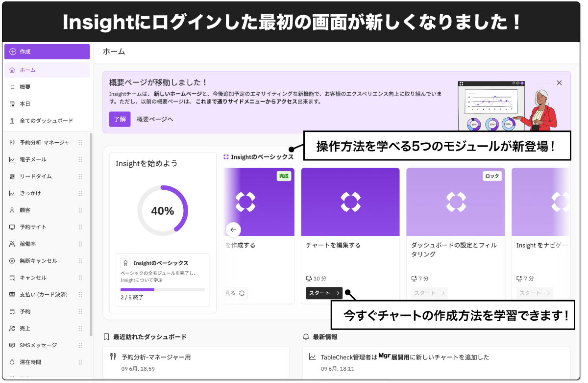The height and width of the screenshot is (383, 588).
Task: Click the replay icon on completed module
Action: pyautogui.click(x=242, y=293)
